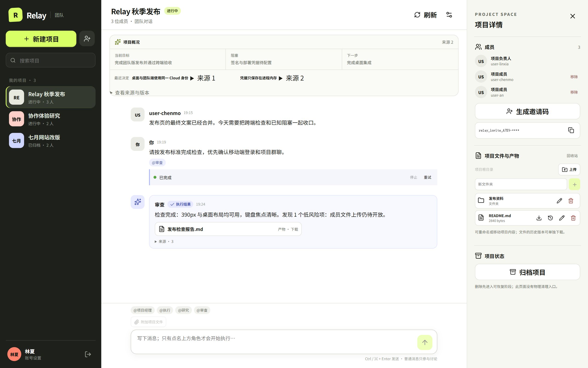588x368 pixels.
Task: Click the refresh icon button 刷新
Action: point(425,15)
